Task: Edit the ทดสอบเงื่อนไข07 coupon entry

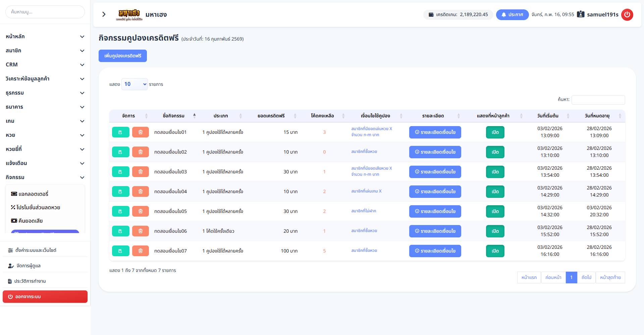Action: point(120,251)
